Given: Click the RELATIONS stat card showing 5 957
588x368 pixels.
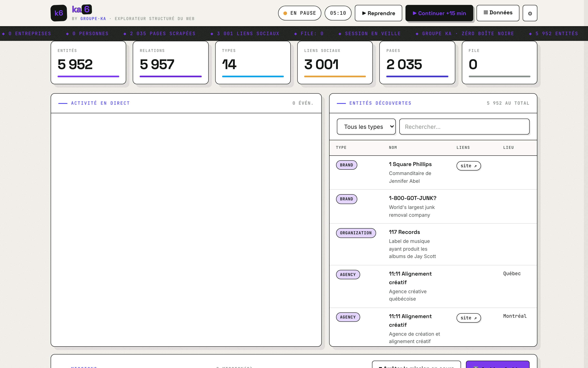Looking at the screenshot, I should point(170,63).
